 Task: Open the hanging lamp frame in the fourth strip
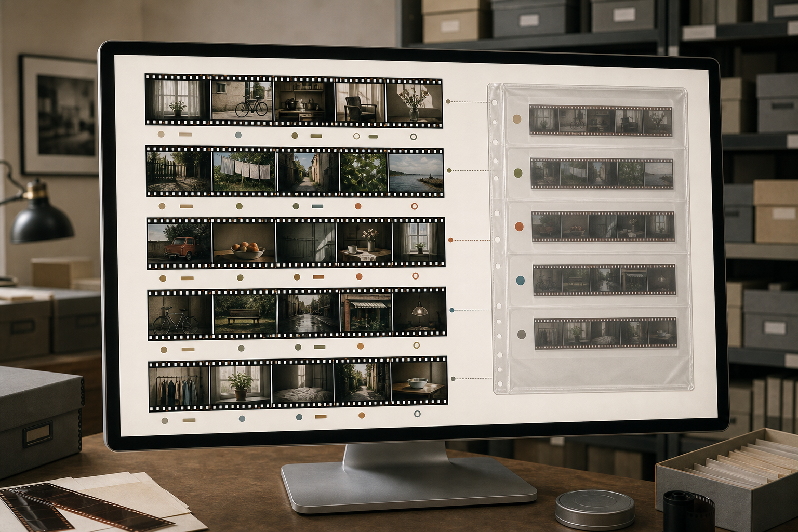pos(419,313)
